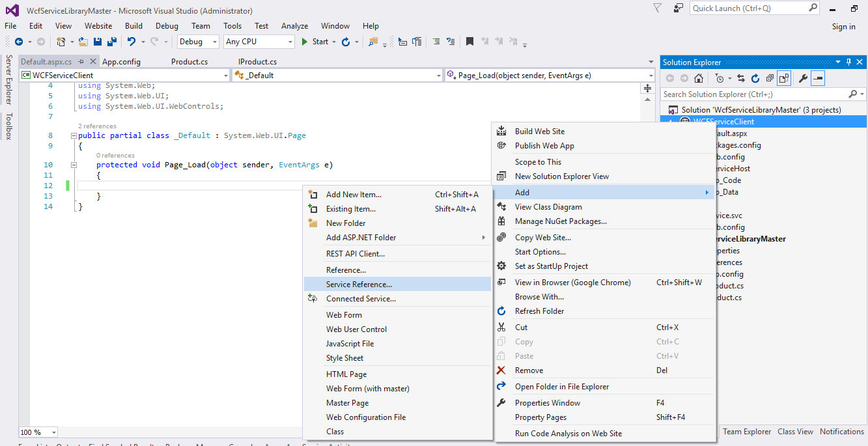Select Service Reference... from Add submenu
Viewport: 868px width, 446px height.
(397, 285)
